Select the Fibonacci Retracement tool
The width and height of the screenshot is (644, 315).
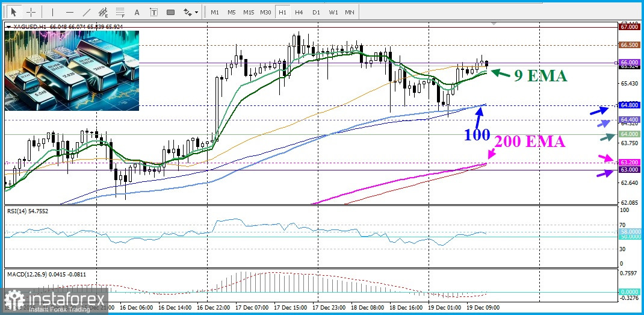[x=120, y=12]
